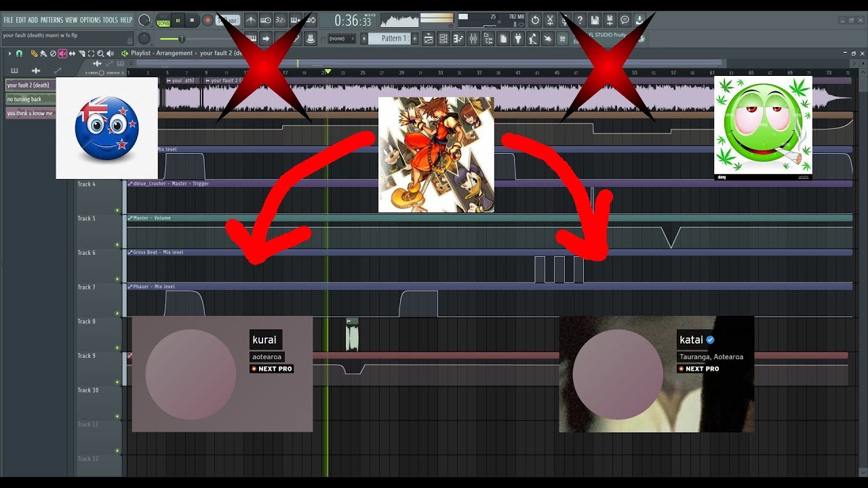
Task: Click the Save project floppy icon
Action: 595,20
